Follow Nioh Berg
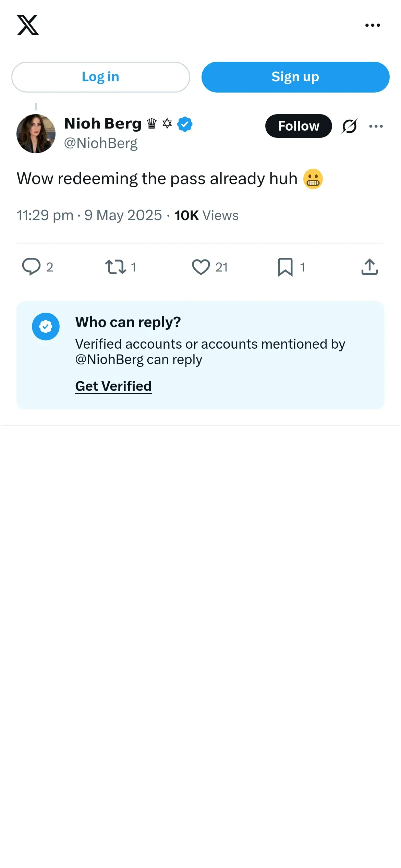This screenshot has width=401, height=868. coord(298,126)
